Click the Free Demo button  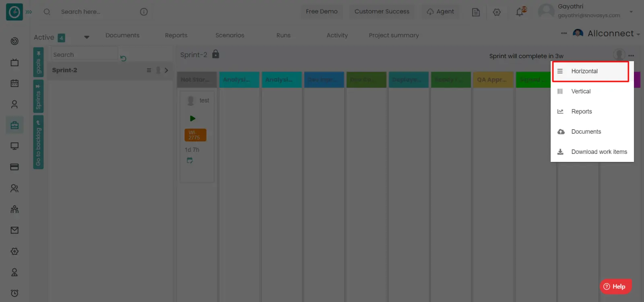tap(321, 12)
